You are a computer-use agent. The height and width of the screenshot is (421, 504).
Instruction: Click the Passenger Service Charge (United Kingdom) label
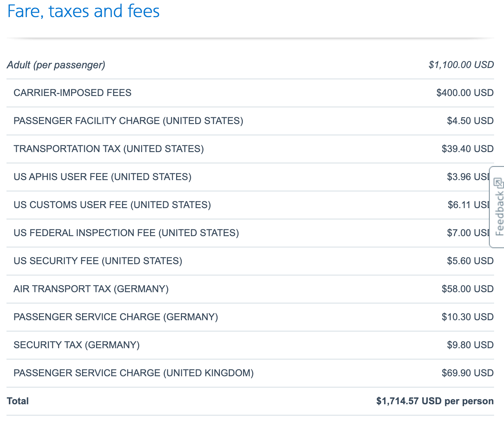[x=133, y=373]
